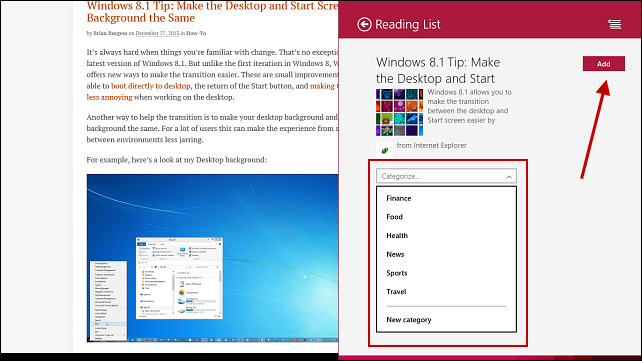Open the article title link on webpage
The image size is (642, 361).
coord(212,12)
